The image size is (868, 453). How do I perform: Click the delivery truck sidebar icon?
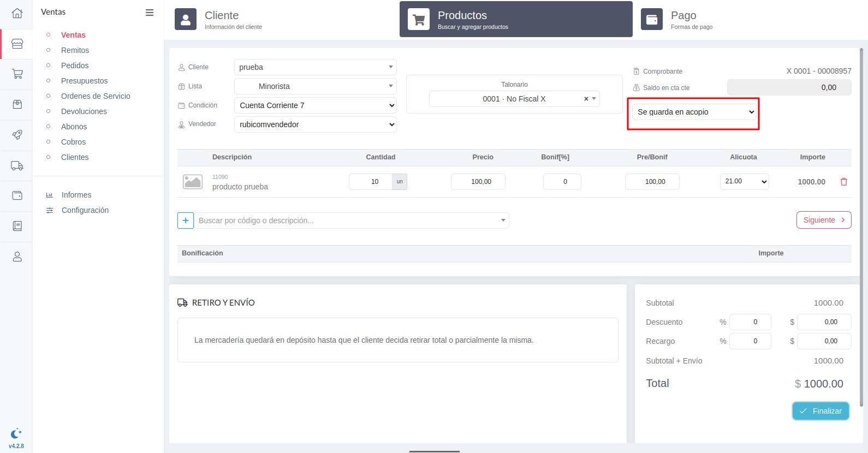point(17,165)
